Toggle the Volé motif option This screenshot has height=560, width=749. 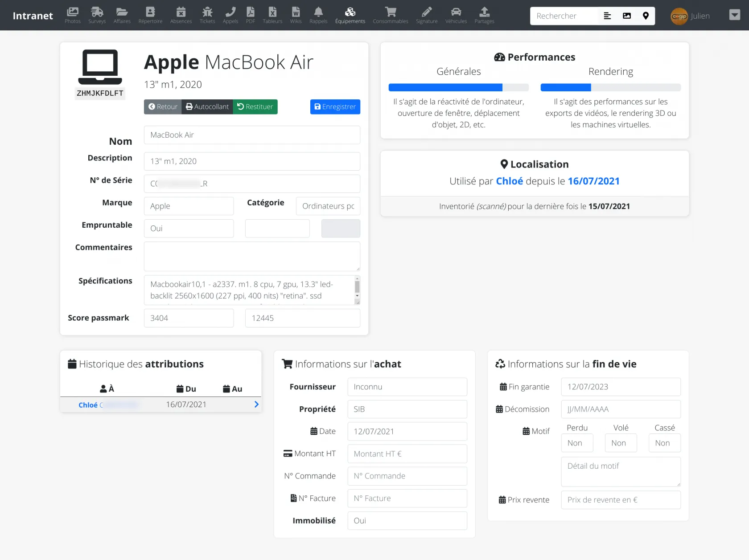(x=621, y=443)
